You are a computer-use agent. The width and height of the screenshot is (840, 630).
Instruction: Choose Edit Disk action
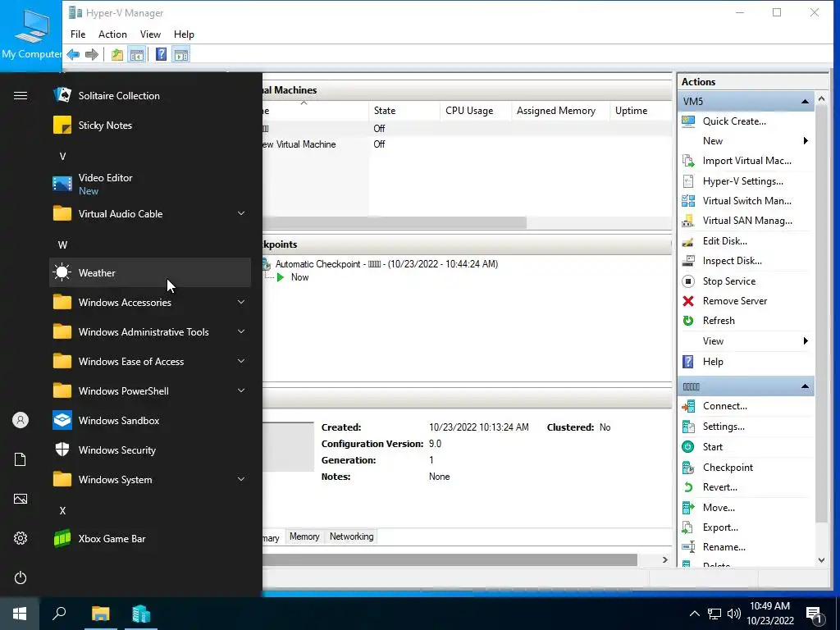[725, 241]
